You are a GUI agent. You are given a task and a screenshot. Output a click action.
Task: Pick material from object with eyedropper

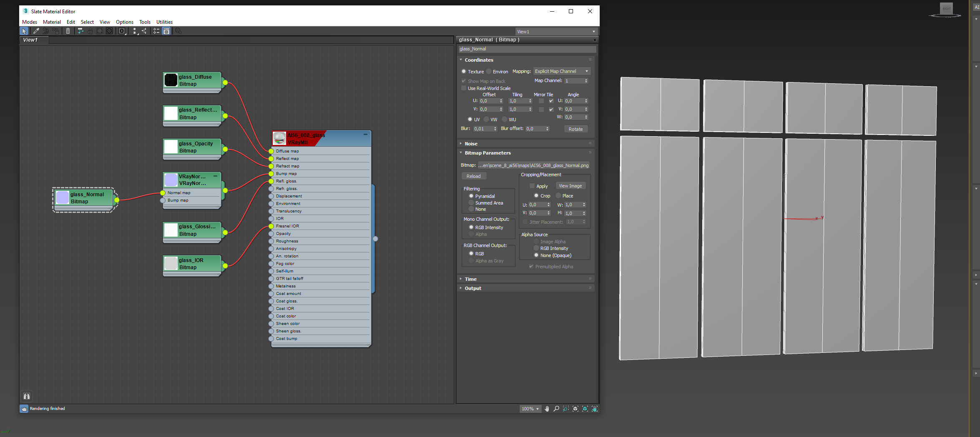coord(36,31)
